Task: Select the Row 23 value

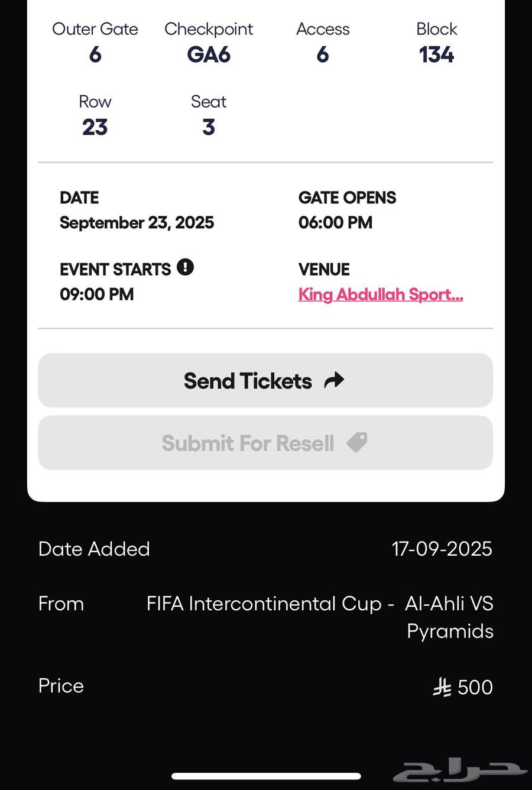Action: coord(95,128)
